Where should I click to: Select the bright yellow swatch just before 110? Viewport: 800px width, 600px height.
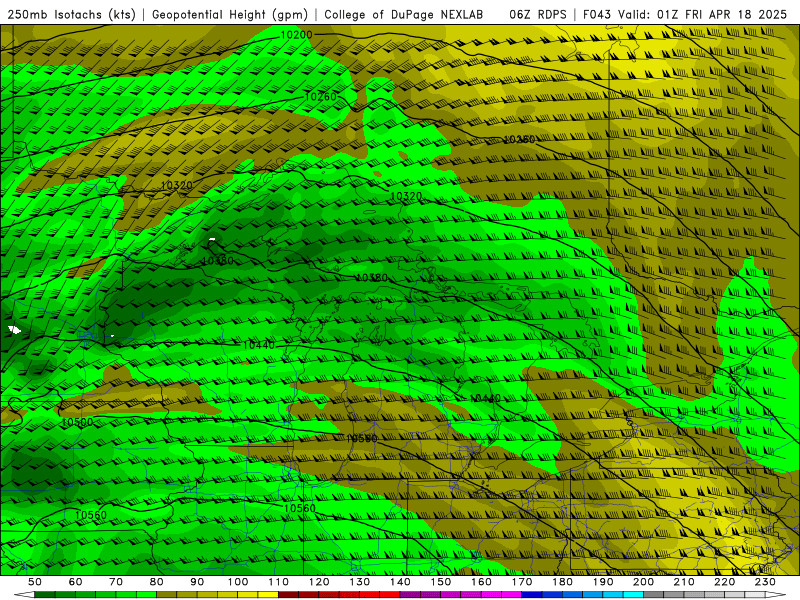pos(268,594)
